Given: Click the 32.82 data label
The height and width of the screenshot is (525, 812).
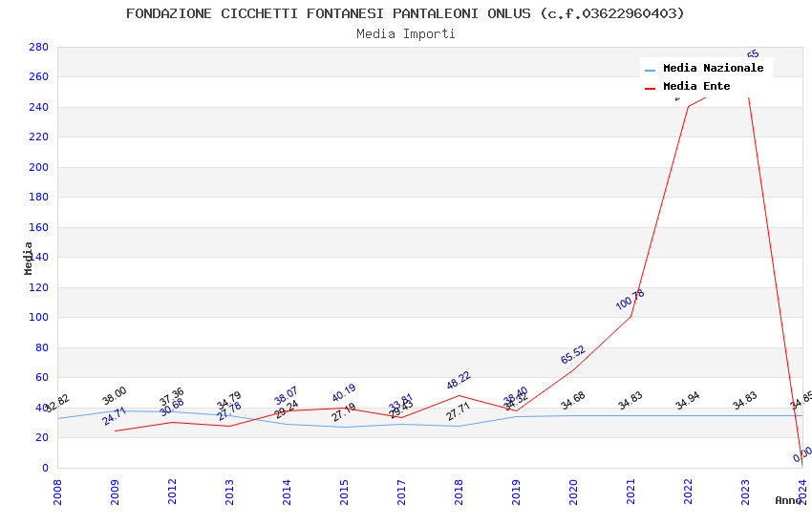Looking at the screenshot, I should pos(57,403).
